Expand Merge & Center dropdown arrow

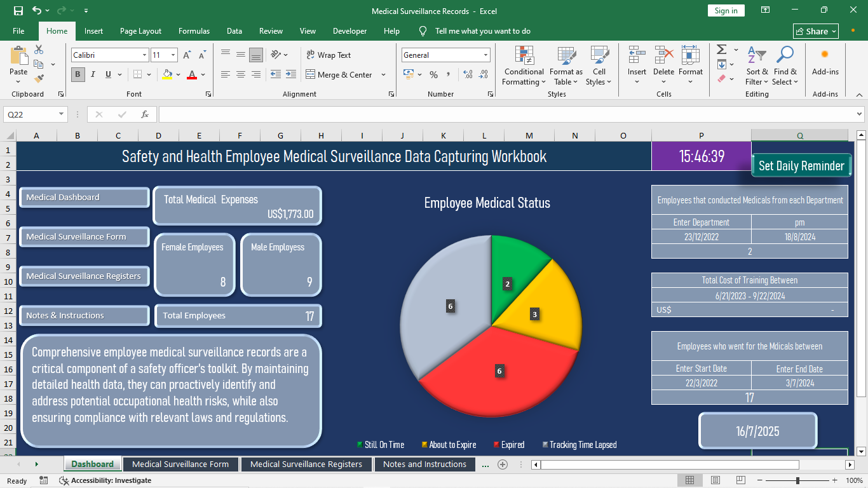click(x=383, y=74)
